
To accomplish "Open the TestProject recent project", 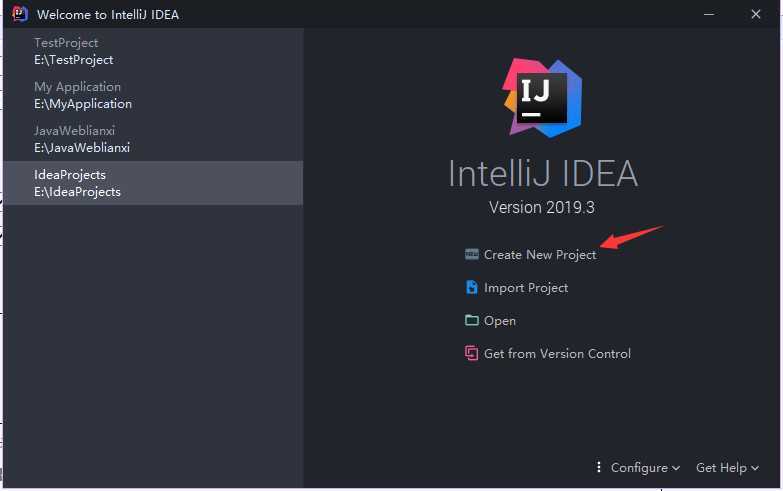I will (153, 51).
